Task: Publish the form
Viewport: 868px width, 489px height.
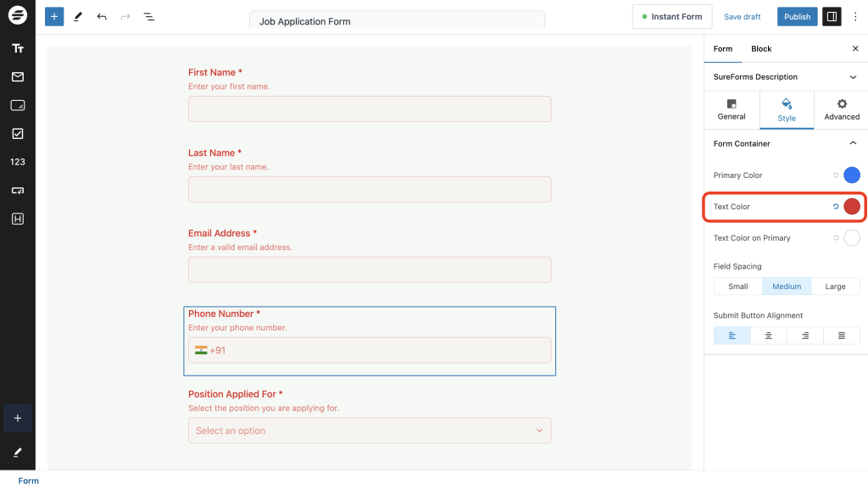Action: tap(797, 16)
